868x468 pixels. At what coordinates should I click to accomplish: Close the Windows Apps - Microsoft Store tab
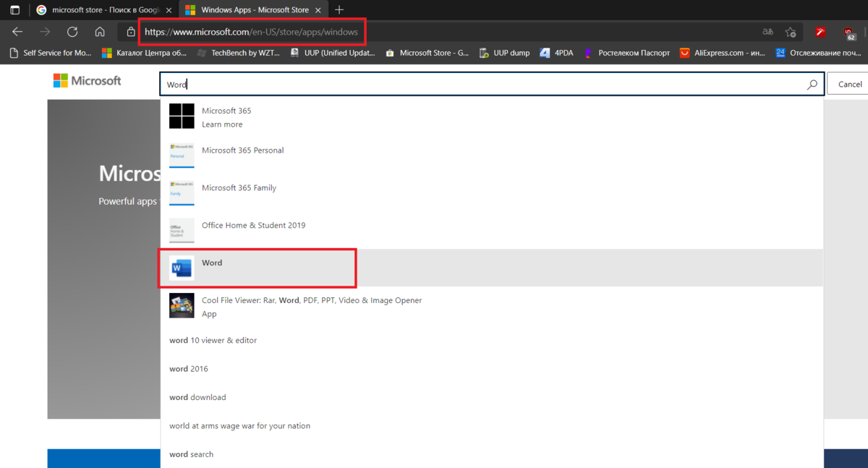[x=317, y=10]
